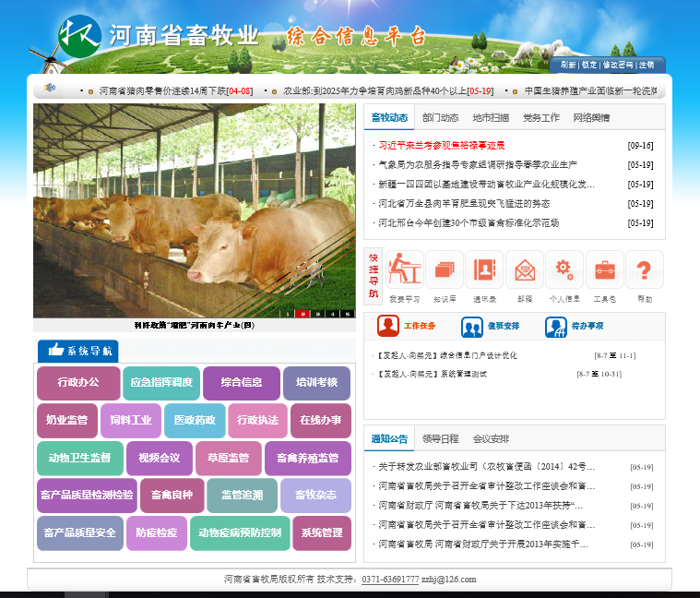Switch to the 党务工作 tab
This screenshot has width=700, height=598.
click(x=541, y=117)
